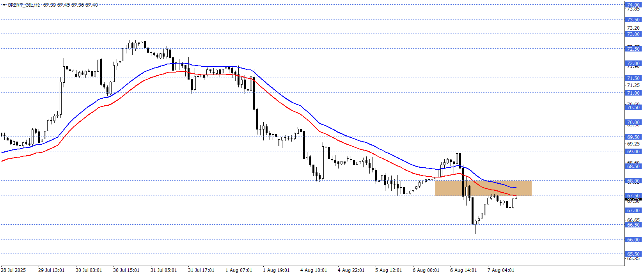Click the 67.00 price level label
Image resolution: width=644 pixels, height=275 pixels.
pos(633,210)
